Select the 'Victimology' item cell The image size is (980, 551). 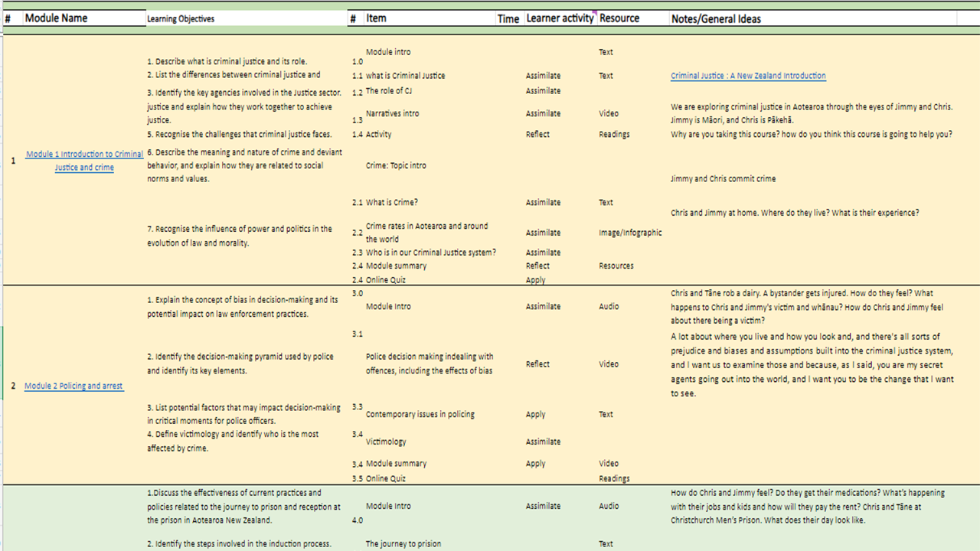pyautogui.click(x=386, y=442)
